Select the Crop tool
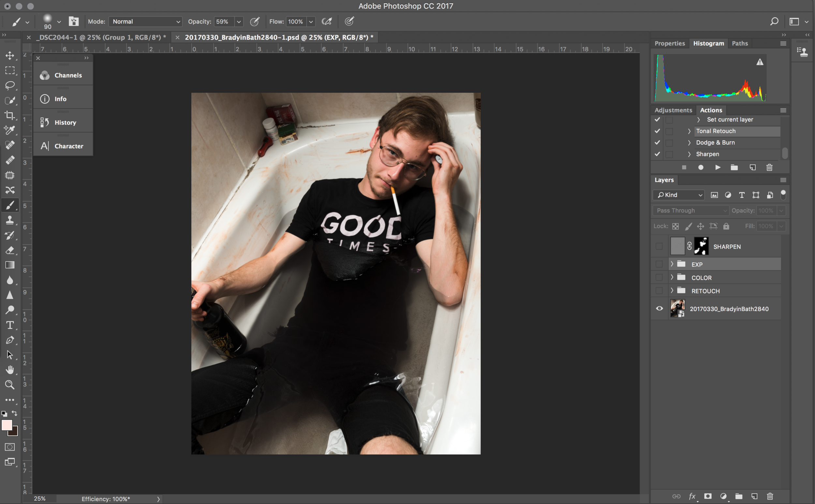The image size is (815, 504). (x=10, y=115)
